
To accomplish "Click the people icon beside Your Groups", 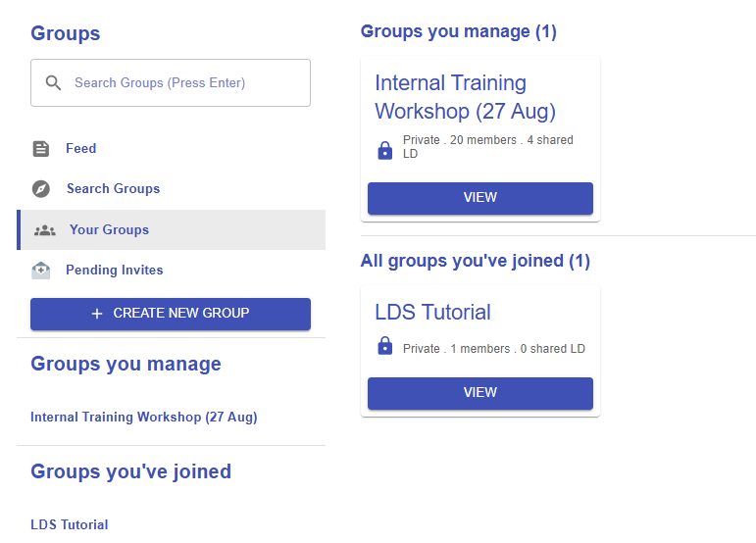I will 45,230.
